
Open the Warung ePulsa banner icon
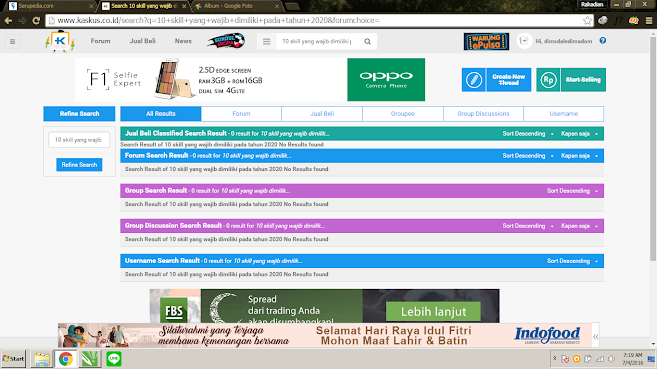coord(486,41)
